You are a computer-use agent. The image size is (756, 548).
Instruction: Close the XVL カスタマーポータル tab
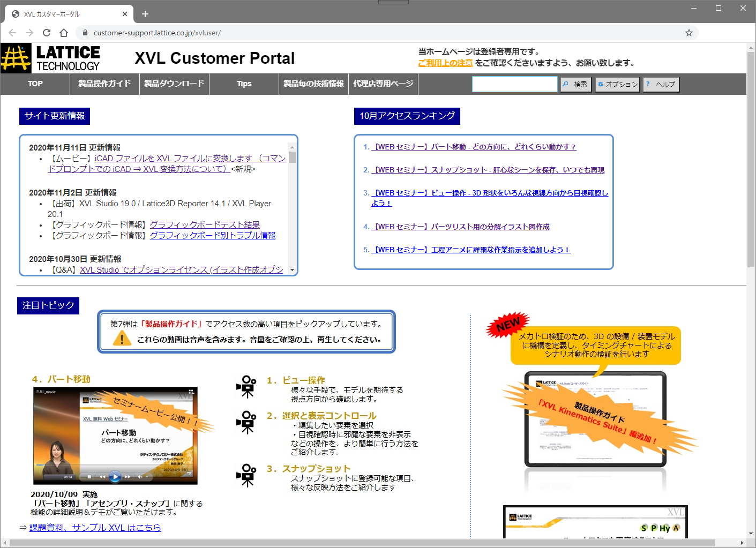click(x=125, y=14)
